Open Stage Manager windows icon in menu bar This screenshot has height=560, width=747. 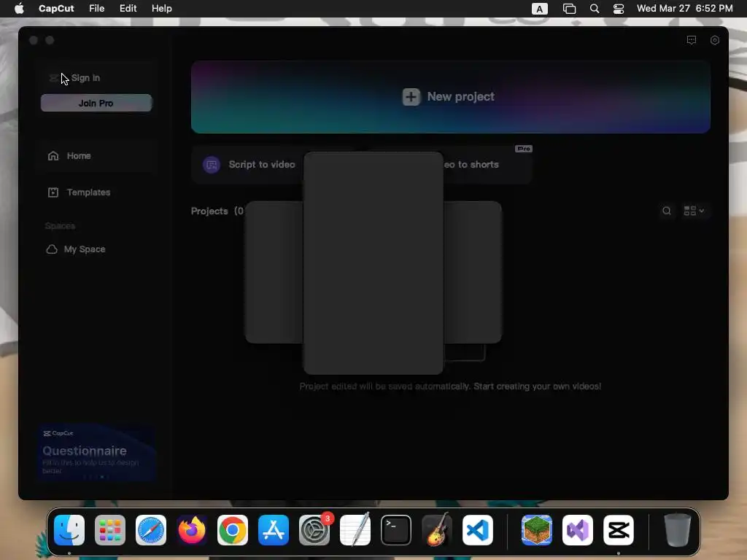(569, 9)
